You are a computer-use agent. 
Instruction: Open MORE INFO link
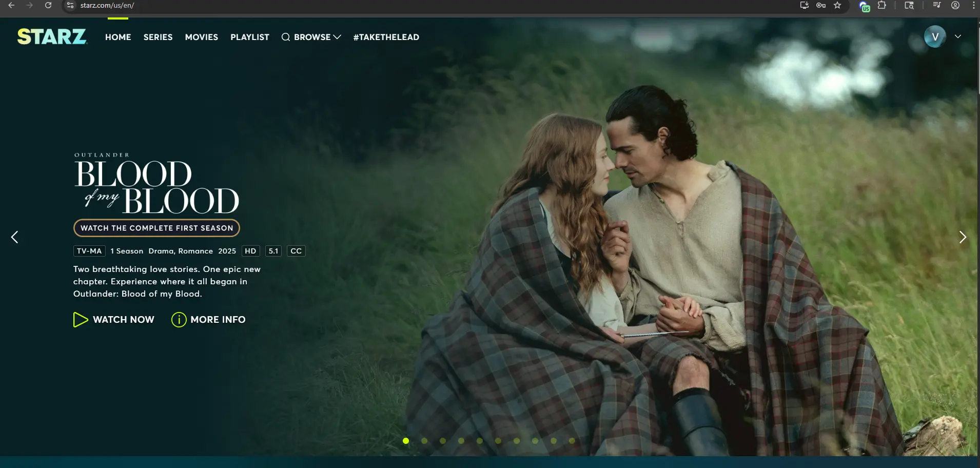218,320
